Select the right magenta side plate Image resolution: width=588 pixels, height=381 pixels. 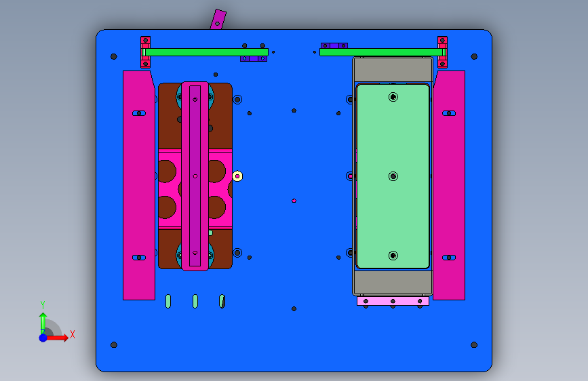click(449, 185)
